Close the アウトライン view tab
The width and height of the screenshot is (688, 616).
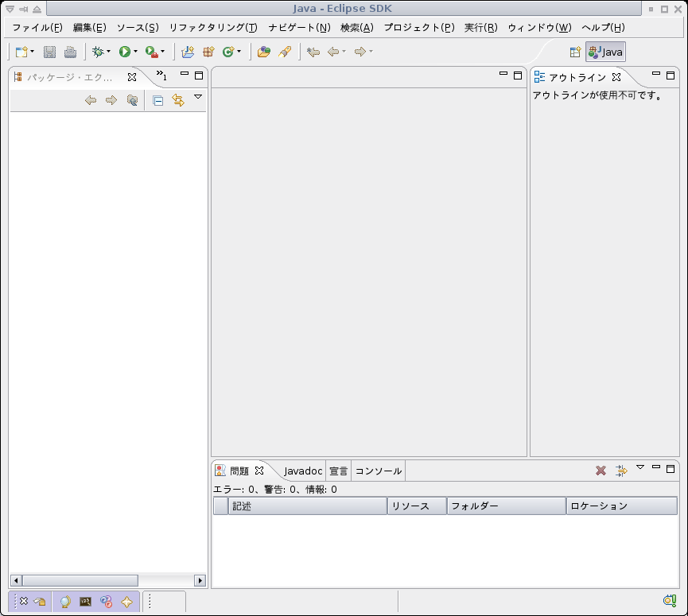click(616, 77)
